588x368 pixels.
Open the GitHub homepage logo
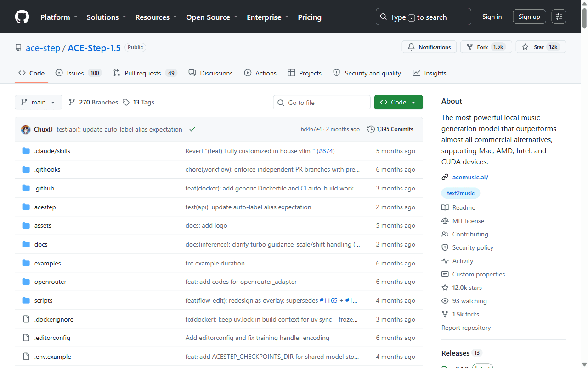tap(22, 17)
